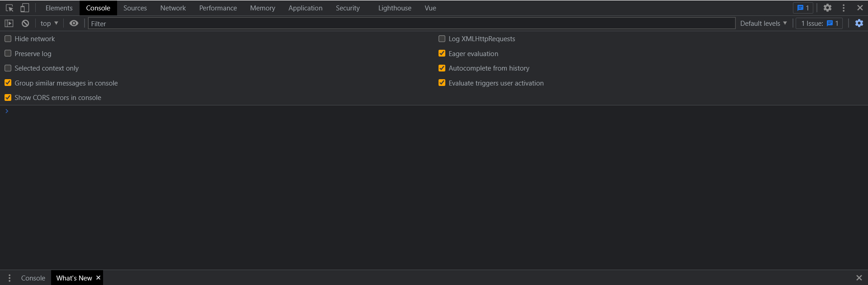Switch to the Application tab

(x=306, y=8)
